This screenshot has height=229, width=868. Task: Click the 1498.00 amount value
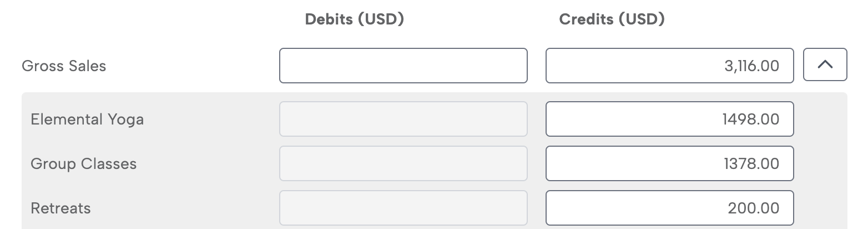point(751,120)
